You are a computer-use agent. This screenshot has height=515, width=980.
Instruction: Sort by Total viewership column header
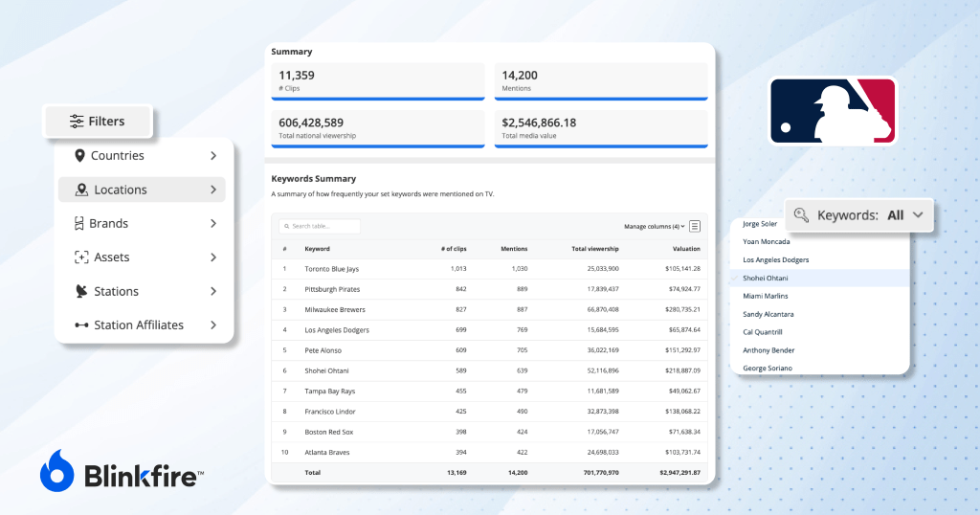coord(595,249)
